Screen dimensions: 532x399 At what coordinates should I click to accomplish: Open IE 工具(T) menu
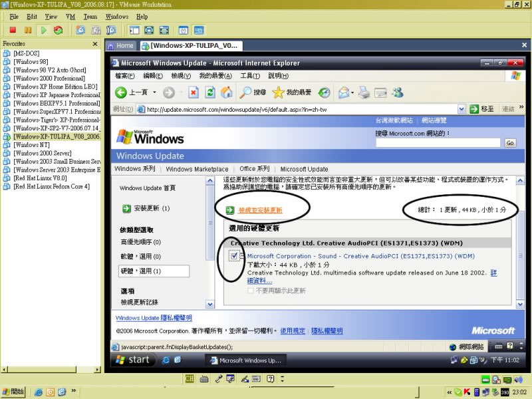250,76
